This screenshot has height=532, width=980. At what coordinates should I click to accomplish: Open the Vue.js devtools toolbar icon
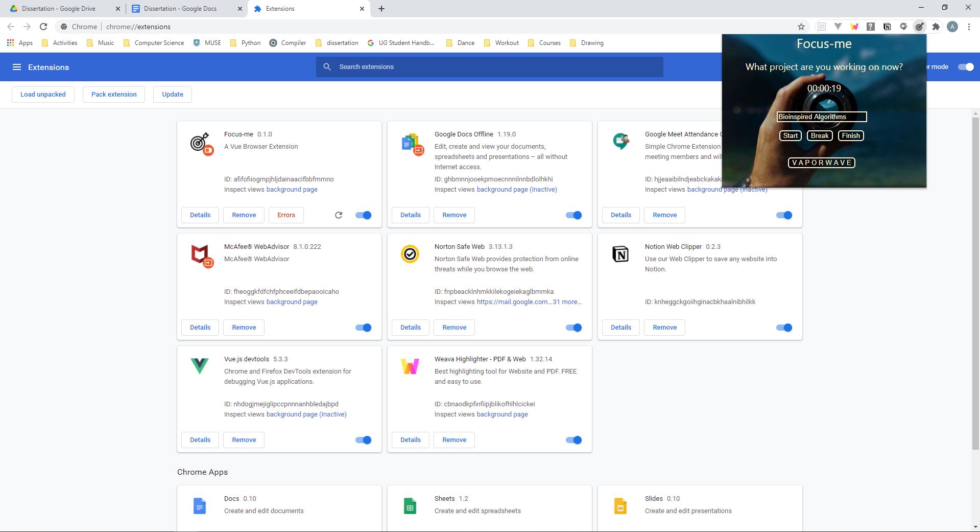click(838, 27)
